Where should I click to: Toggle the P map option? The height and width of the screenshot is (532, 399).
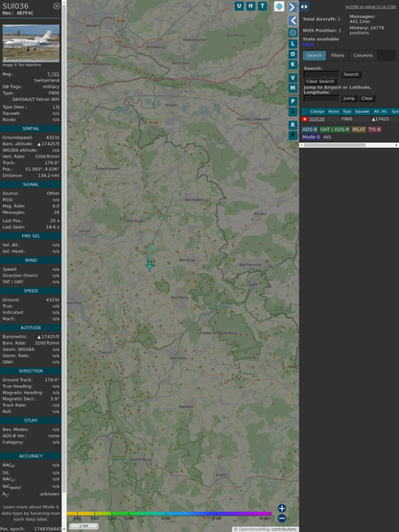click(x=293, y=102)
